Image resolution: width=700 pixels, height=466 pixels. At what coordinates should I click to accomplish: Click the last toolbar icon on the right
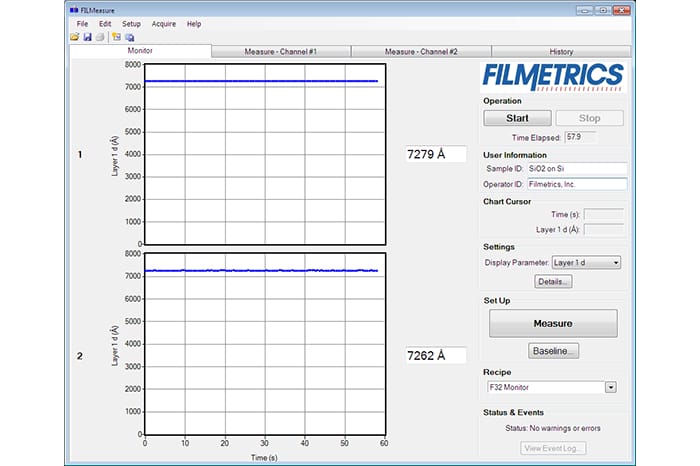tap(129, 37)
